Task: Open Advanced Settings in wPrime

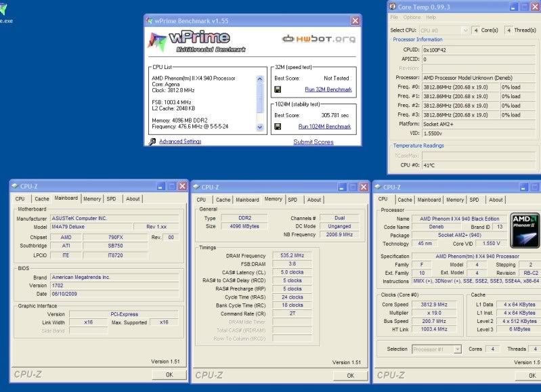Action: (180, 141)
